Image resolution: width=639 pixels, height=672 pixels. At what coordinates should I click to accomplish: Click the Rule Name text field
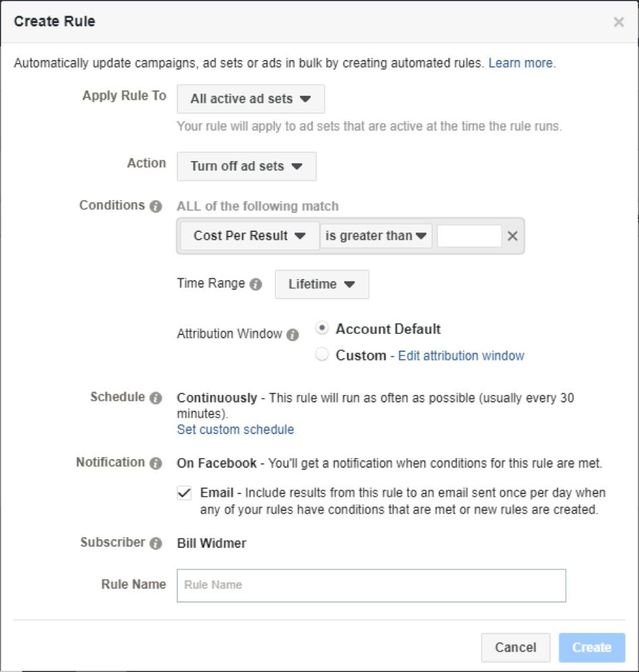pos(371,585)
